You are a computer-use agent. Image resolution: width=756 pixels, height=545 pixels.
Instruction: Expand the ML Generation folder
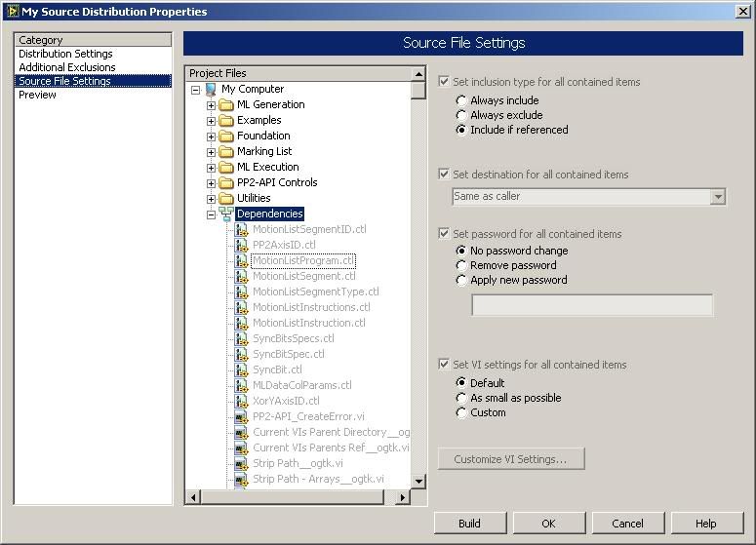pos(211,105)
